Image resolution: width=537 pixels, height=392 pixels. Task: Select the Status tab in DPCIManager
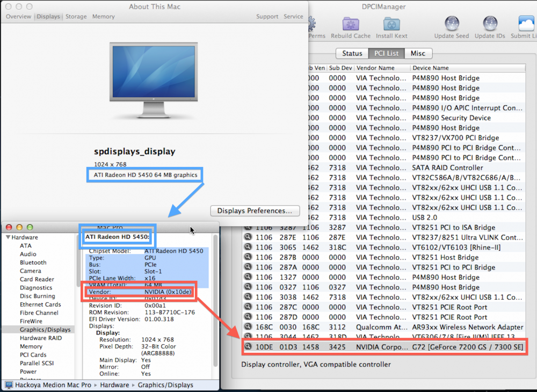coord(352,53)
